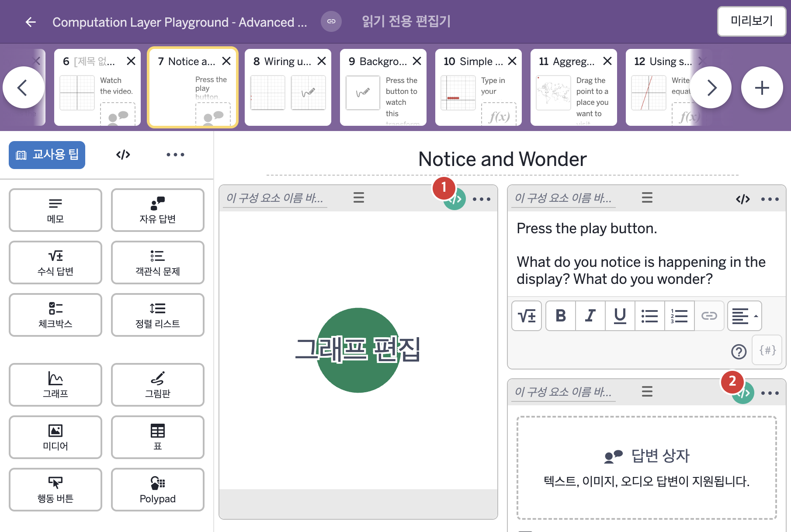
Task: Open text alignment dropdown
Action: click(x=745, y=316)
